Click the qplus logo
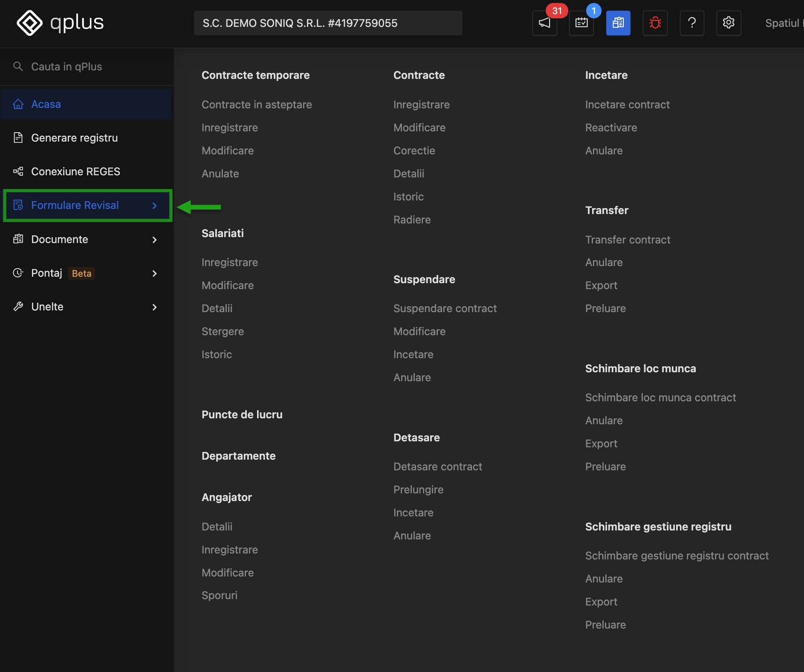This screenshot has height=672, width=804. (60, 23)
